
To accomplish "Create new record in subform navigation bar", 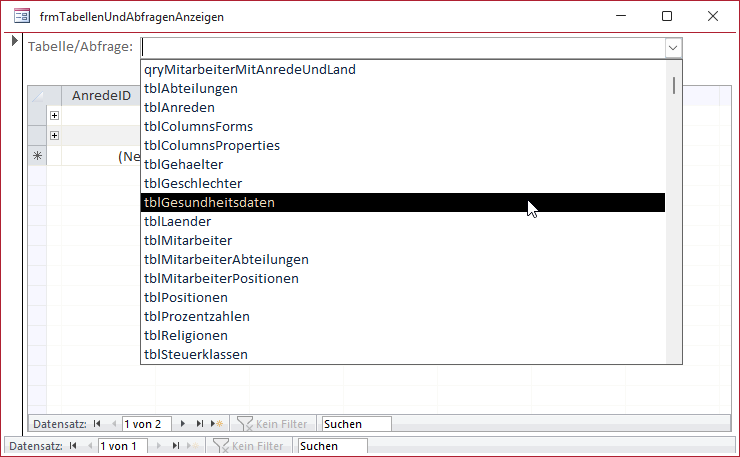I will tap(217, 424).
